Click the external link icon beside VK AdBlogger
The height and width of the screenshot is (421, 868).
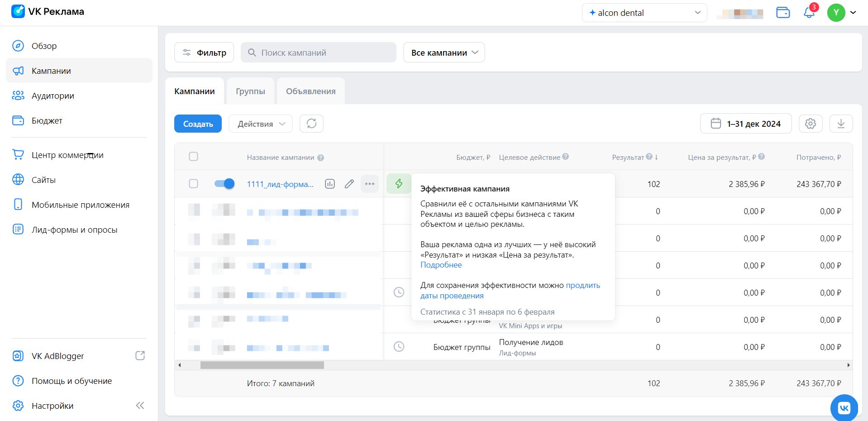point(140,356)
